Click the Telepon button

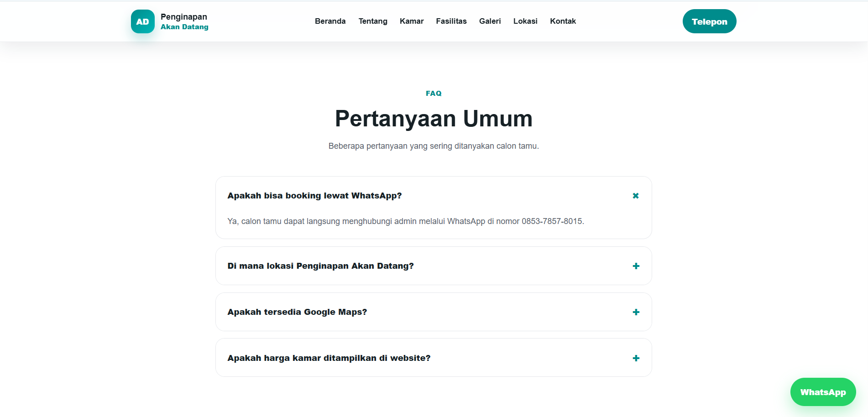(709, 21)
